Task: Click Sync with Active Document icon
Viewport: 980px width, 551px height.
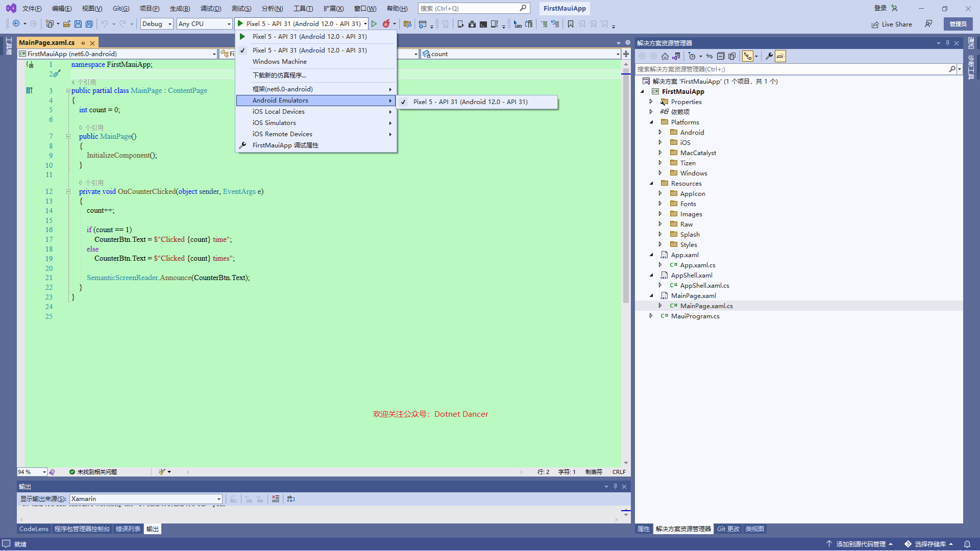Action: point(709,56)
